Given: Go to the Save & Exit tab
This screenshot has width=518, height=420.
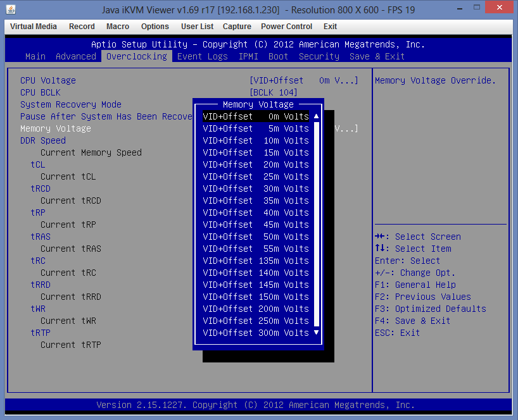Looking at the screenshot, I should (377, 56).
